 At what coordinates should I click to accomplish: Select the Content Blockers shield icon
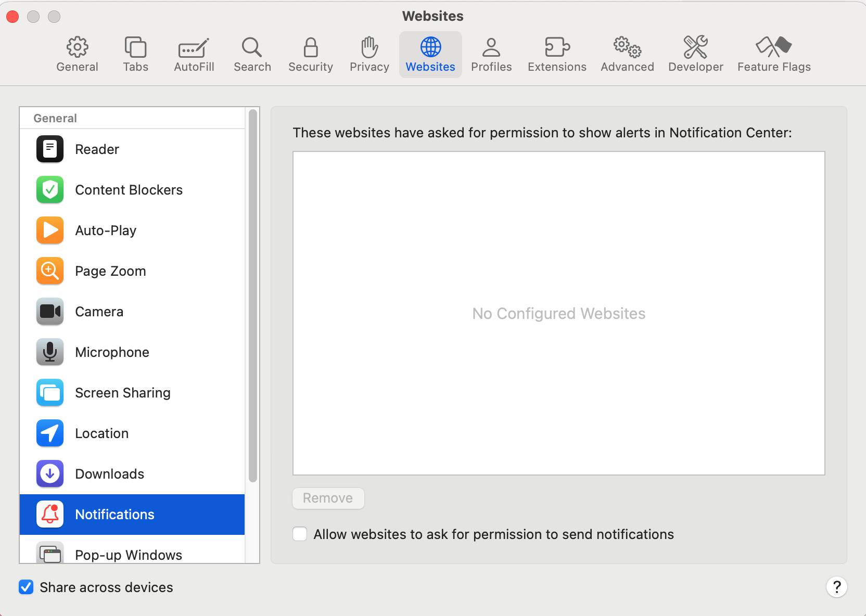coord(49,189)
